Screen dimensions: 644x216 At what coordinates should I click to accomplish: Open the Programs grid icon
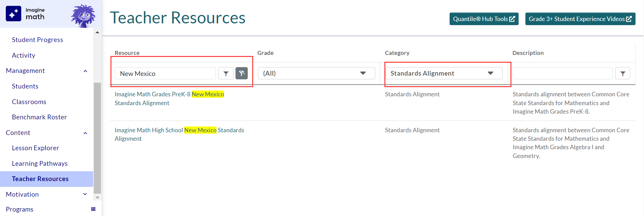coord(93,209)
